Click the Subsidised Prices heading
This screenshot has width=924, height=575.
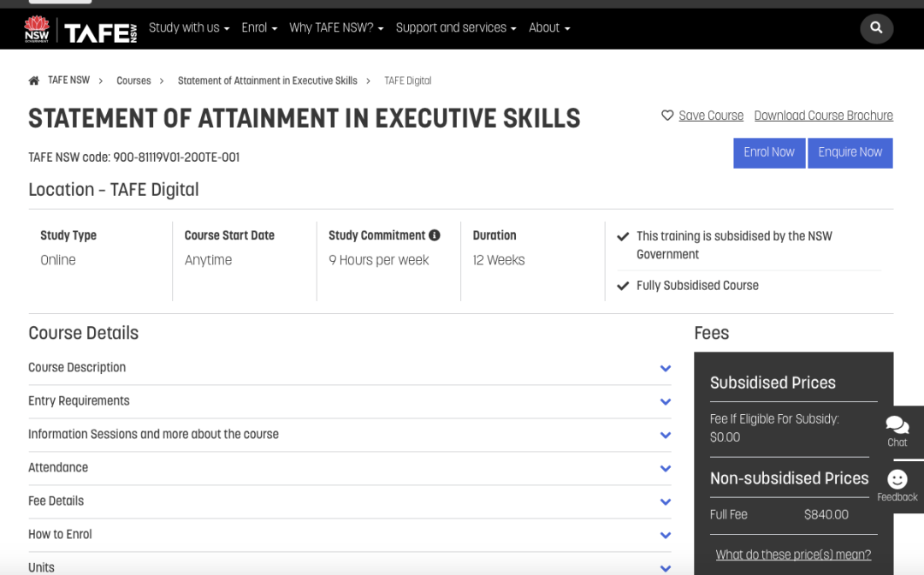tap(773, 383)
